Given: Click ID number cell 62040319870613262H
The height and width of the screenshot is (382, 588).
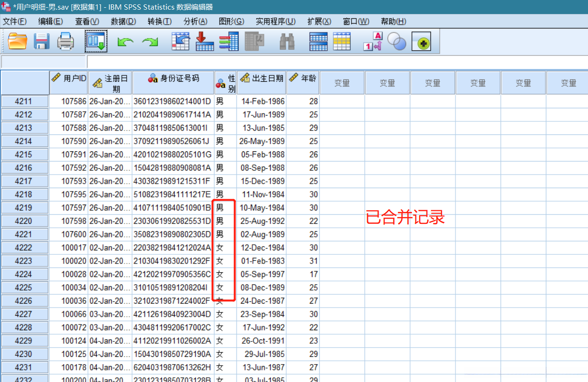Looking at the screenshot, I should 173,367.
